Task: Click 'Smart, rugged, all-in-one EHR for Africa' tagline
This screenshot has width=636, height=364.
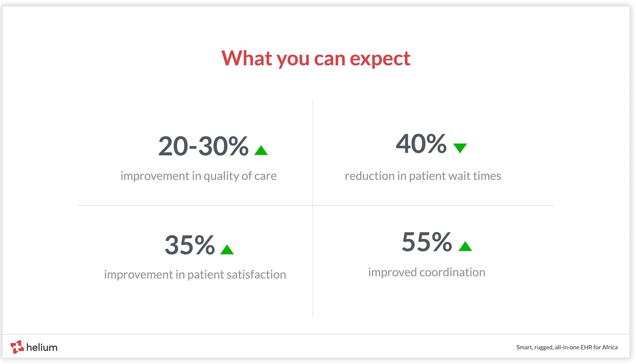Action: coord(567,347)
